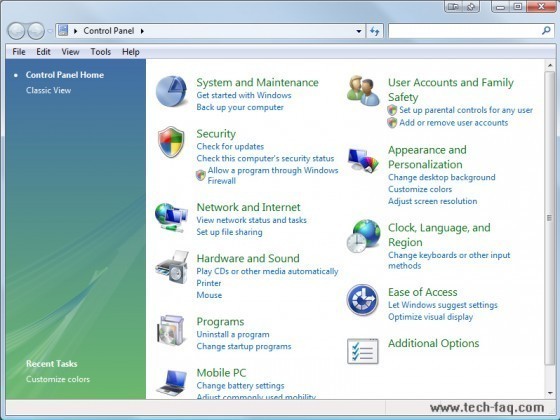Open the Appearance and Personalization monitor icon
Image resolution: width=560 pixels, height=420 pixels.
tap(363, 160)
